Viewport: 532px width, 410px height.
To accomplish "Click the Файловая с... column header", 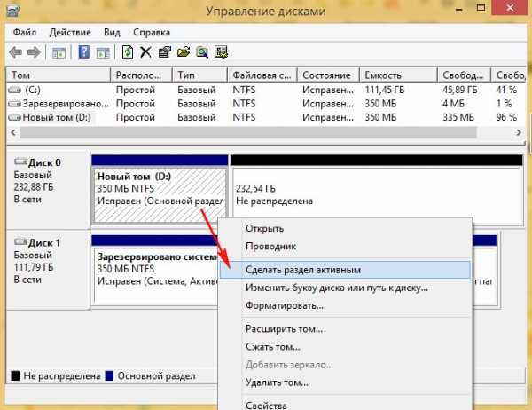I will pyautogui.click(x=262, y=75).
